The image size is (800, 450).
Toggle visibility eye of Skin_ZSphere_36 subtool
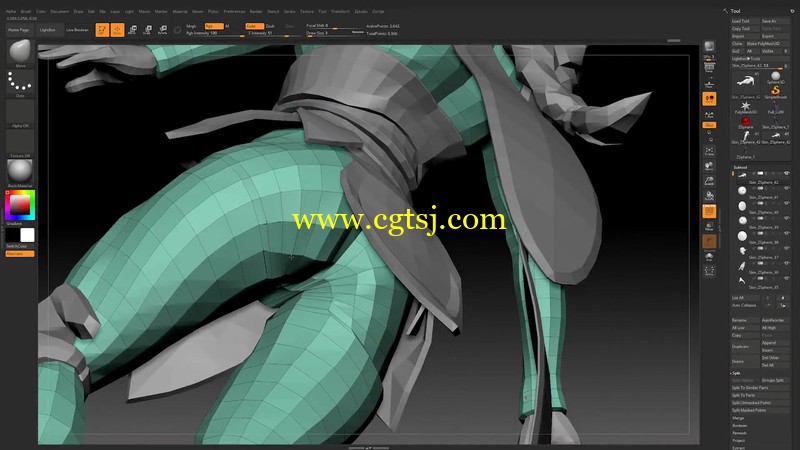[x=787, y=263]
